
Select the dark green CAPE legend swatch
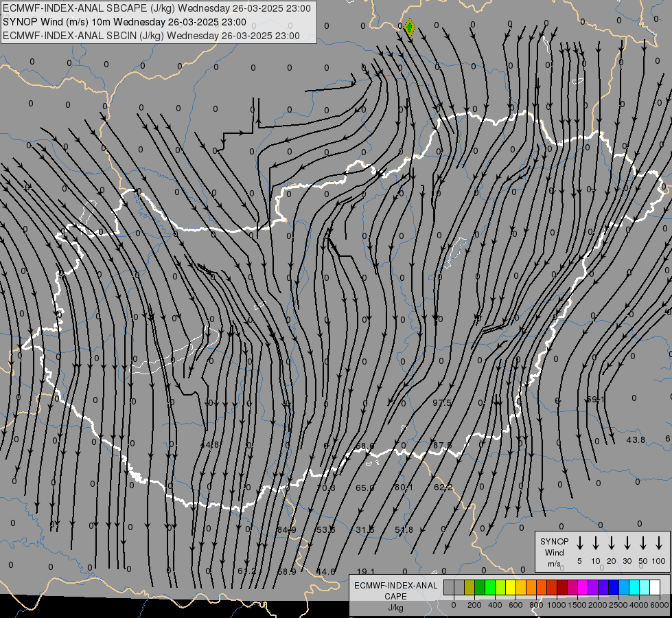pyautogui.click(x=480, y=587)
